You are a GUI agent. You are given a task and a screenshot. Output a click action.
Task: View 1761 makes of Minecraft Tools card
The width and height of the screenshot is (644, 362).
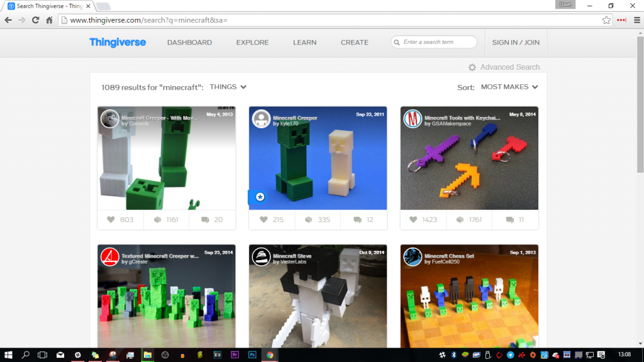point(469,219)
